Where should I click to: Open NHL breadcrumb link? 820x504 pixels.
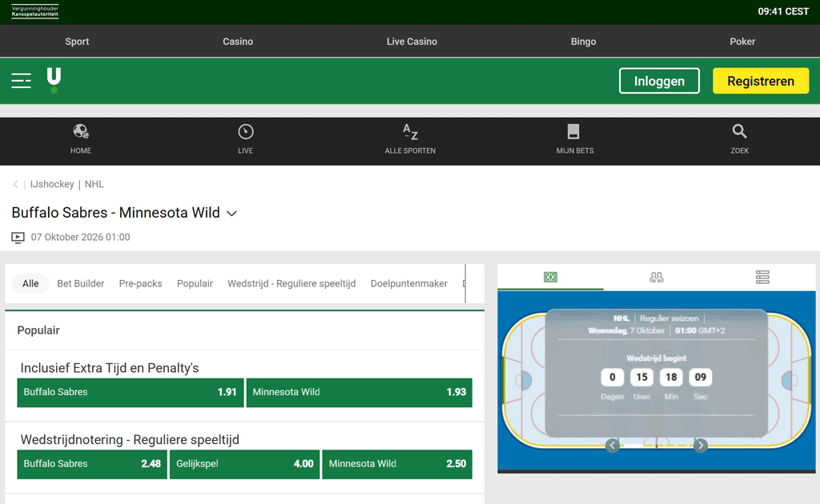(x=94, y=184)
